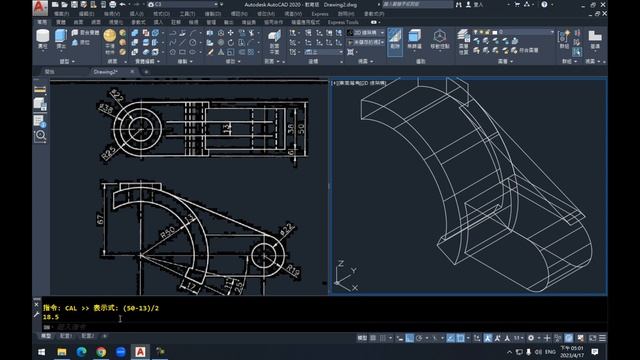
Task: Open the AutoCAD application menu (red A)
Action: point(40,7)
